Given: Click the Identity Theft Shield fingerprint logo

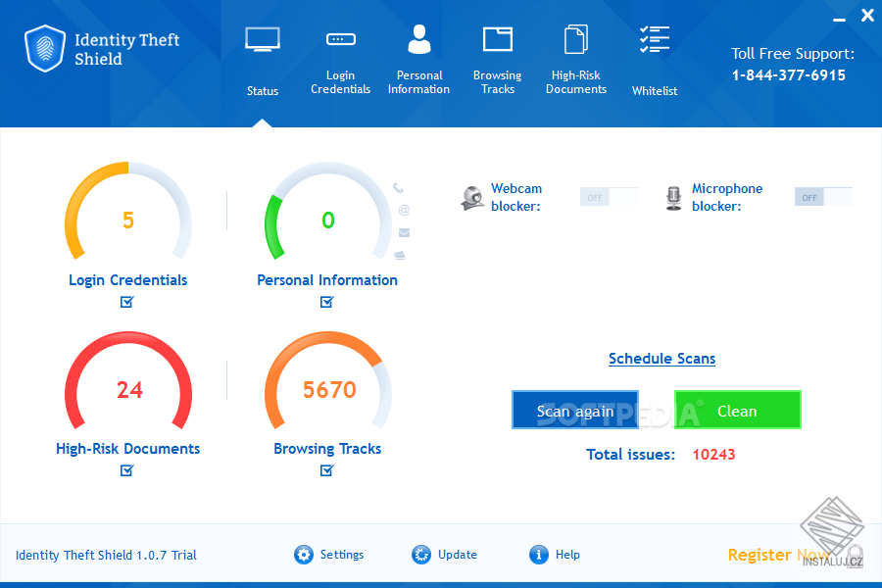Looking at the screenshot, I should coord(45,48).
